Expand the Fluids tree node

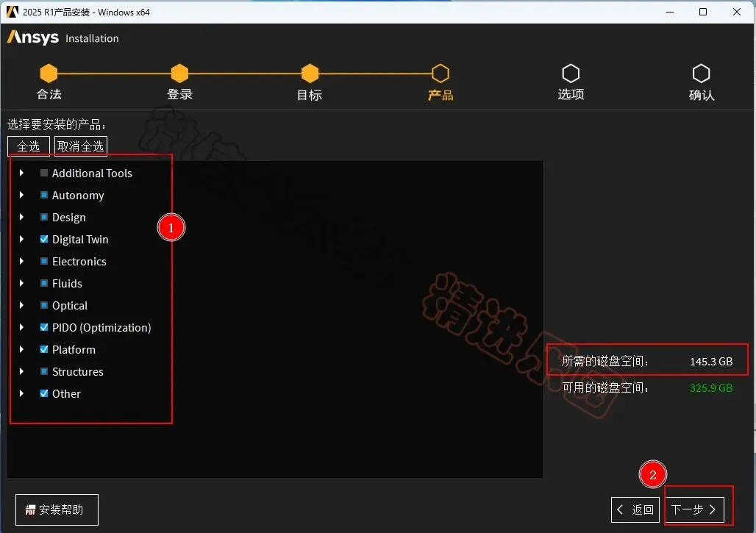pos(21,283)
